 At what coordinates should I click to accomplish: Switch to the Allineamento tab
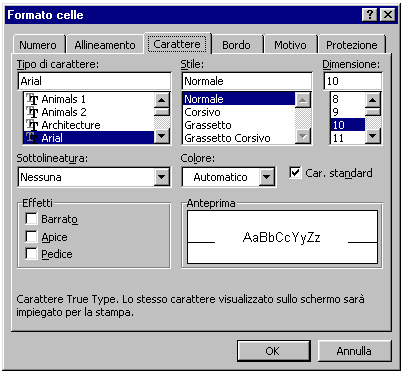pos(105,45)
